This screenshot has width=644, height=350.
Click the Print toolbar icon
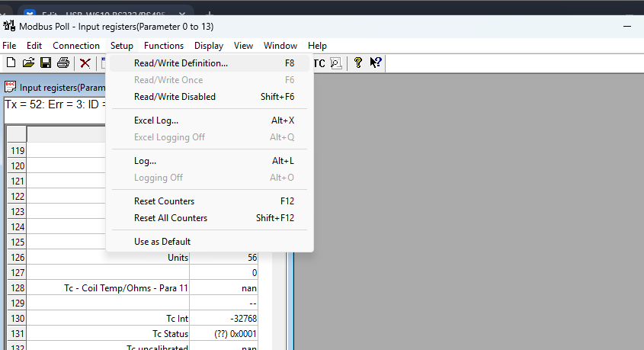coord(63,63)
